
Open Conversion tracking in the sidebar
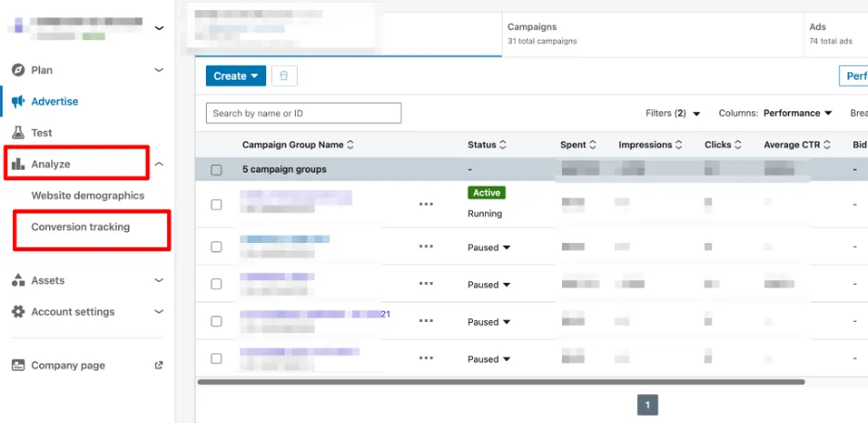(81, 227)
